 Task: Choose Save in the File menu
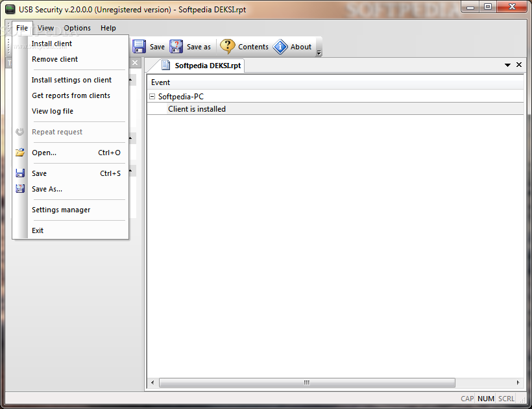pyautogui.click(x=70, y=173)
